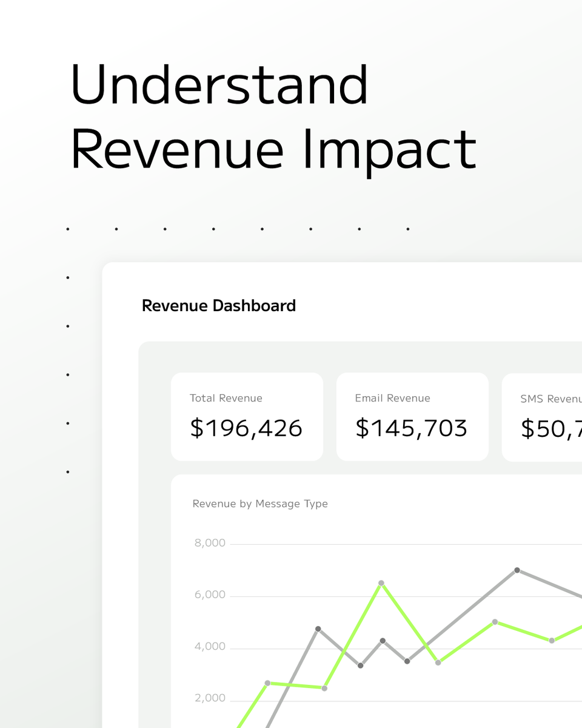This screenshot has width=582, height=728.
Task: Click the 8,000 axis label
Action: point(210,543)
